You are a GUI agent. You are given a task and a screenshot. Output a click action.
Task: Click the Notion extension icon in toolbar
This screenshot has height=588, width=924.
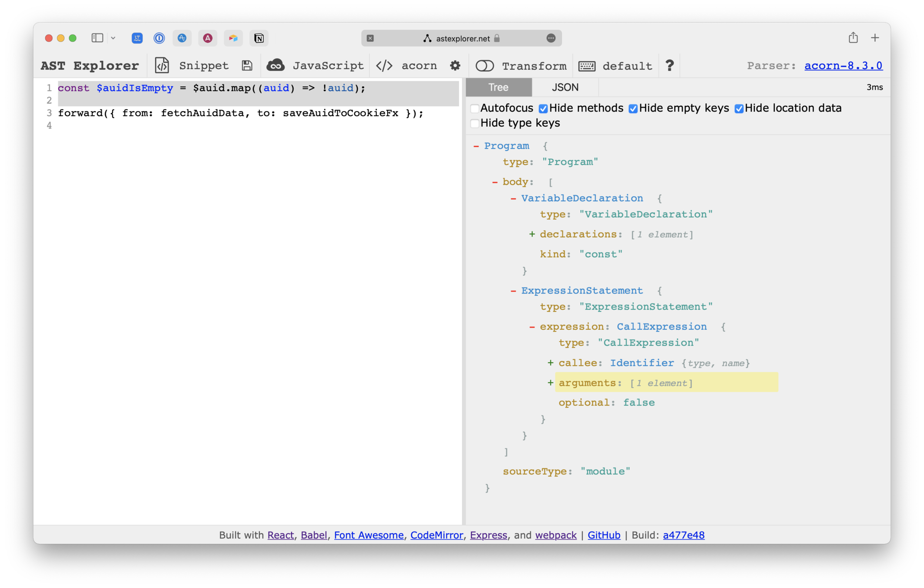click(x=259, y=38)
